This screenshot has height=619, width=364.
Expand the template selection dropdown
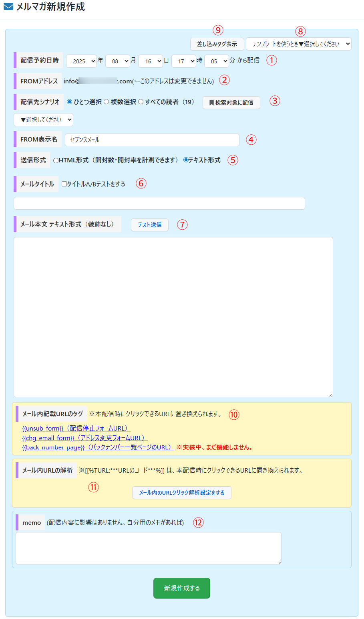coord(298,44)
